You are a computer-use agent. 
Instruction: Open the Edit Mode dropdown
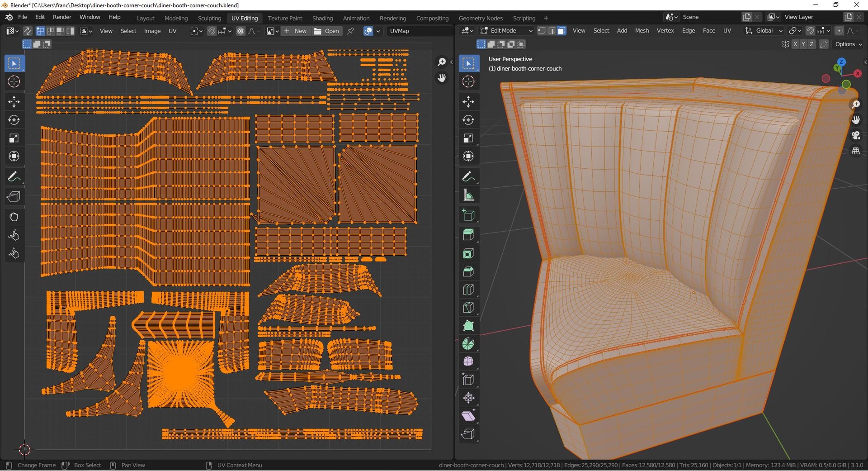click(x=506, y=30)
